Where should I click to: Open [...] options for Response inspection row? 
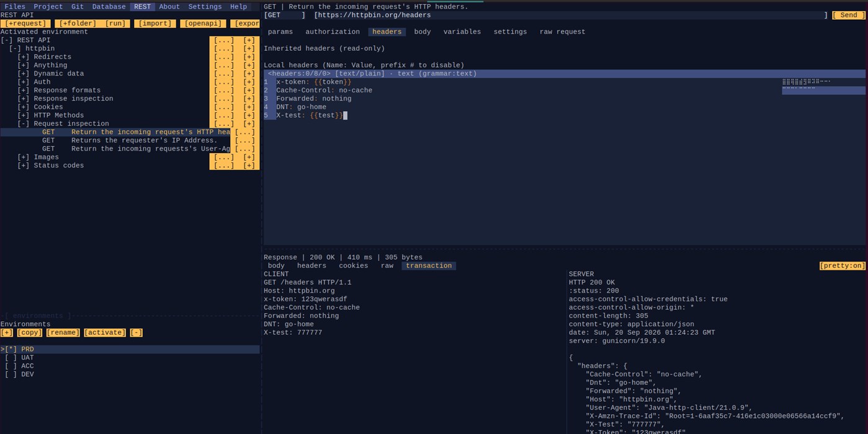point(224,99)
